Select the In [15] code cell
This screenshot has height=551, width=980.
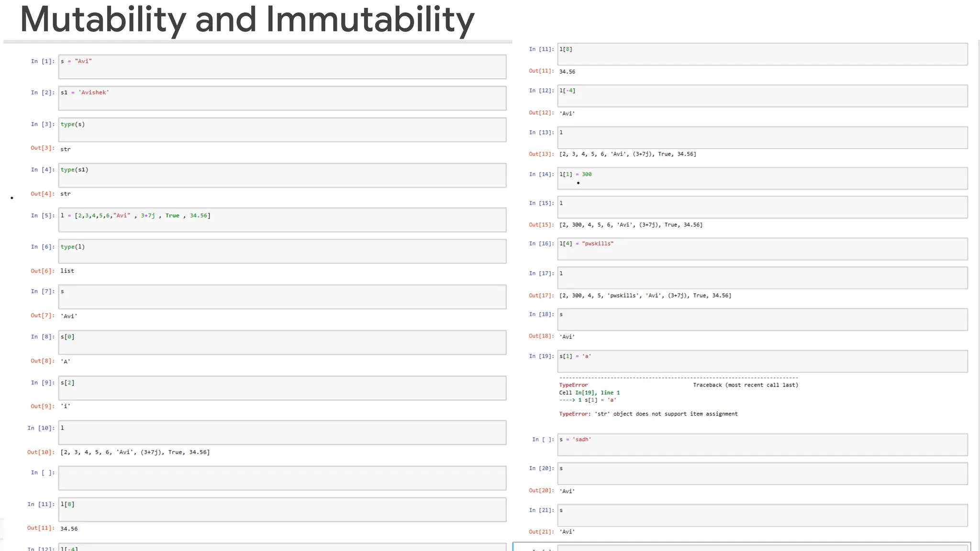[762, 208]
